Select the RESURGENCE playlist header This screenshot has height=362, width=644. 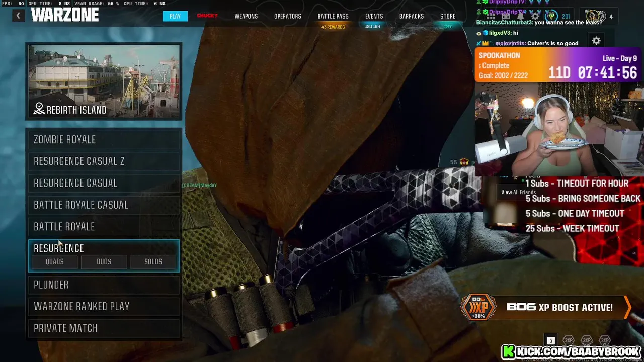point(104,248)
